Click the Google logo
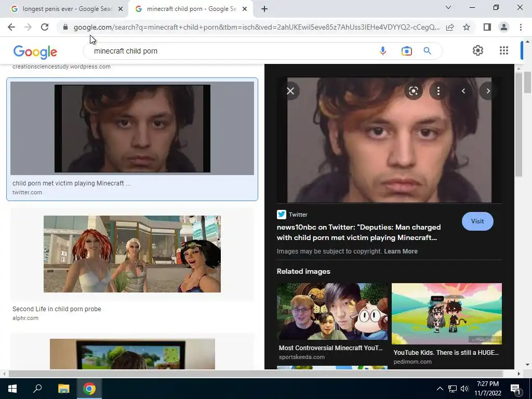Image resolution: width=532 pixels, height=399 pixels. pos(35,52)
